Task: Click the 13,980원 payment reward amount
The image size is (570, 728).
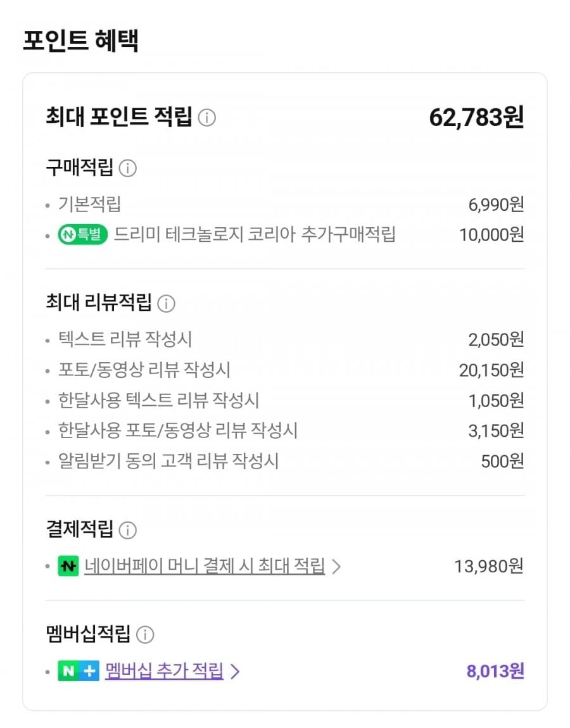Action: [x=488, y=566]
